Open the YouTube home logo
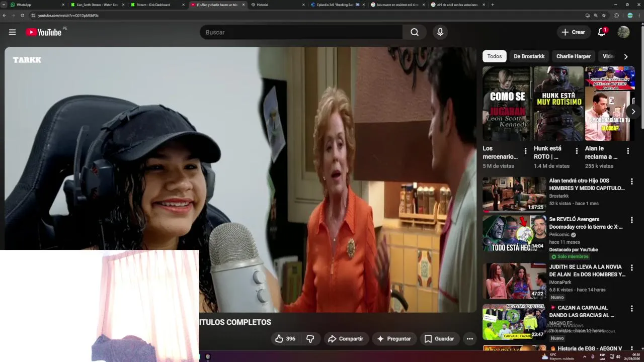The image size is (644, 362). (44, 32)
